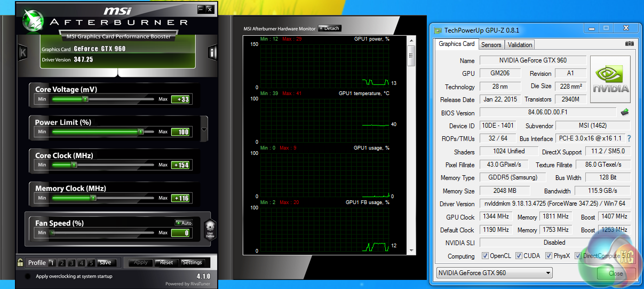The height and width of the screenshot is (289, 644).
Task: Enable apply overclocking at system startup
Action: pyautogui.click(x=28, y=277)
